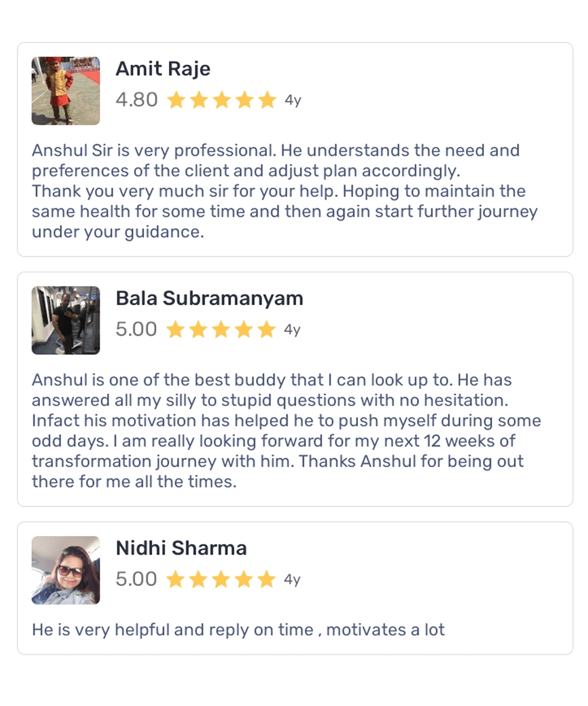Click Bala Subramanyam's 5.00 rating score
This screenshot has width=588, height=706.
136,329
